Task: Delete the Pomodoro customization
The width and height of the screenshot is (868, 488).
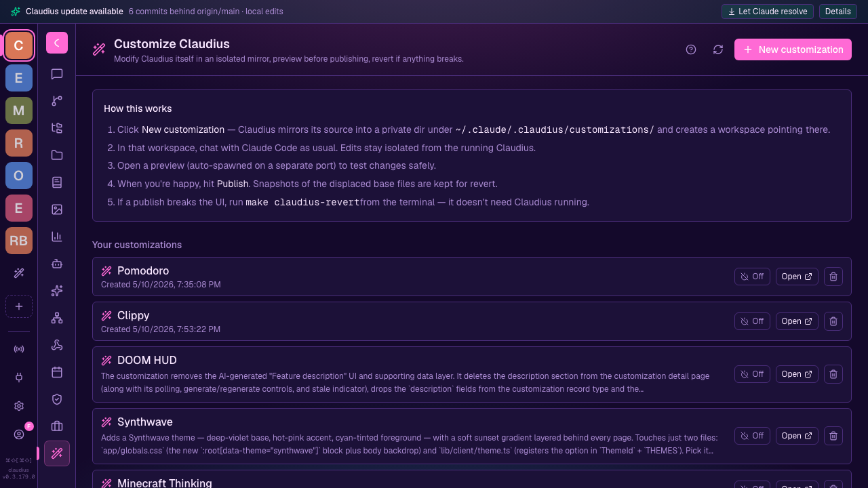Action: click(x=833, y=277)
